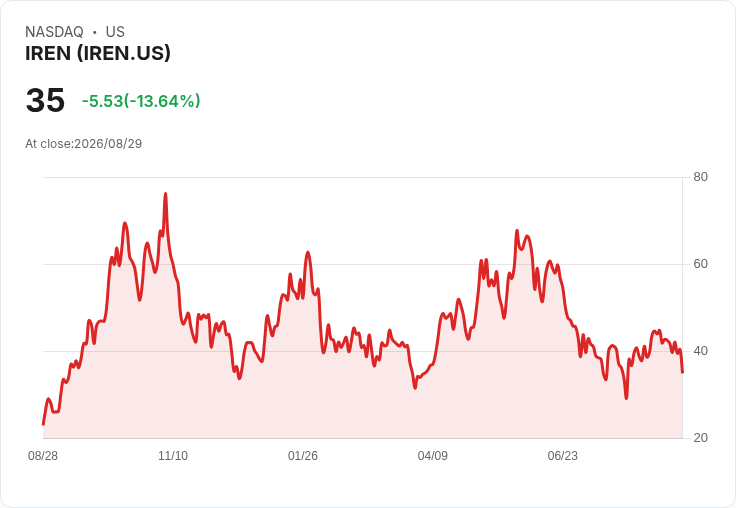Screen dimensions: 736x508
Task: Click the lowest dip before 04/09
Action: point(415,388)
